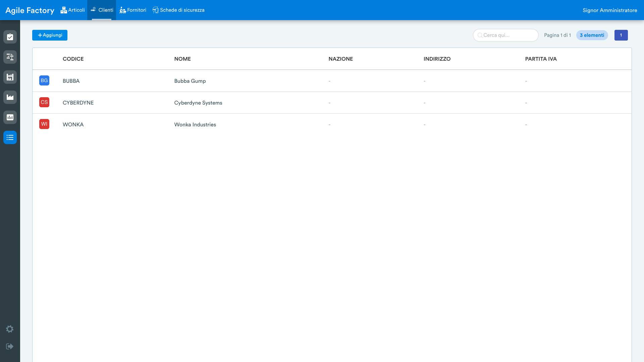Screen dimensions: 644x362
Task: Open the Gantt planning sidebar icon
Action: (10, 57)
